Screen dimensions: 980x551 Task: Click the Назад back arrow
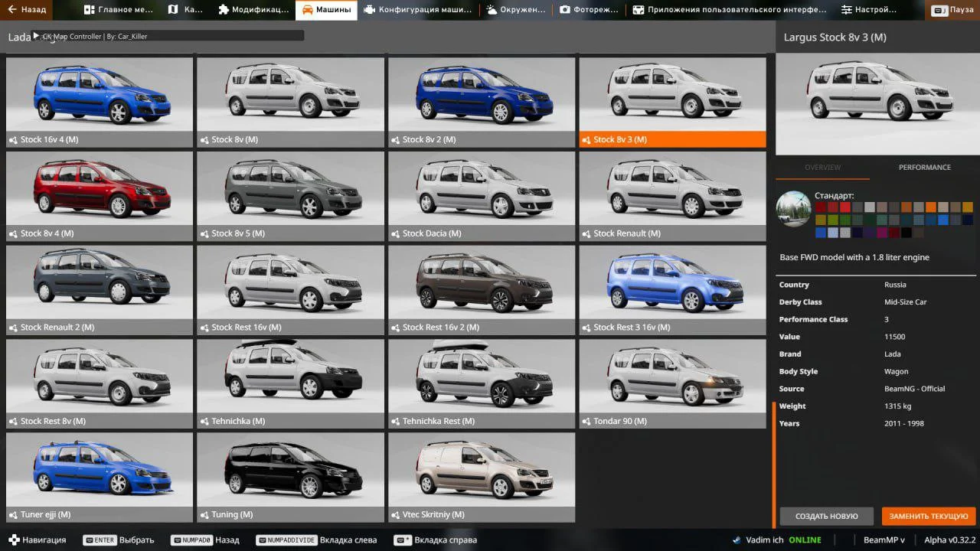point(27,10)
